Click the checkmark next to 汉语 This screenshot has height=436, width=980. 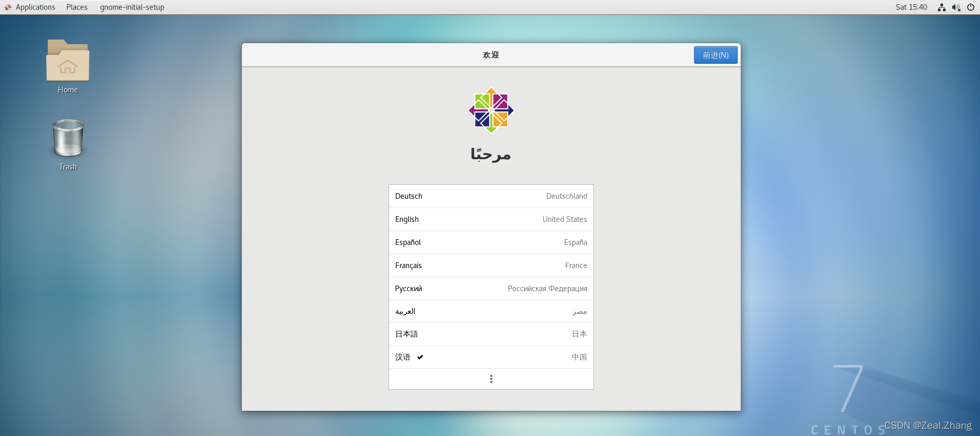pyautogui.click(x=420, y=357)
